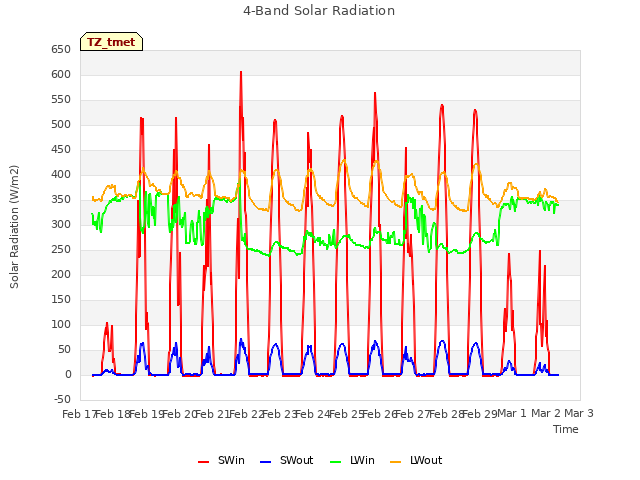Click the Mar 3 x-axis tick label
640x480 pixels.
point(579,413)
